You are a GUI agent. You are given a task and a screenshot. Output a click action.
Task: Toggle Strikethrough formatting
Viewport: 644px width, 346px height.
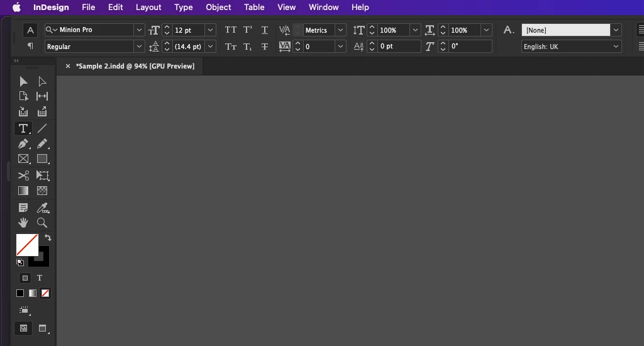pyautogui.click(x=265, y=47)
